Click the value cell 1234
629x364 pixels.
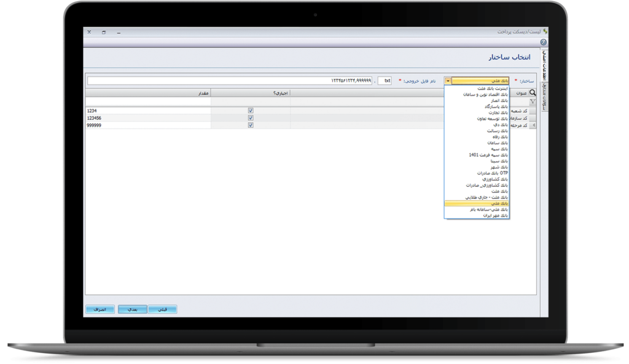point(148,110)
